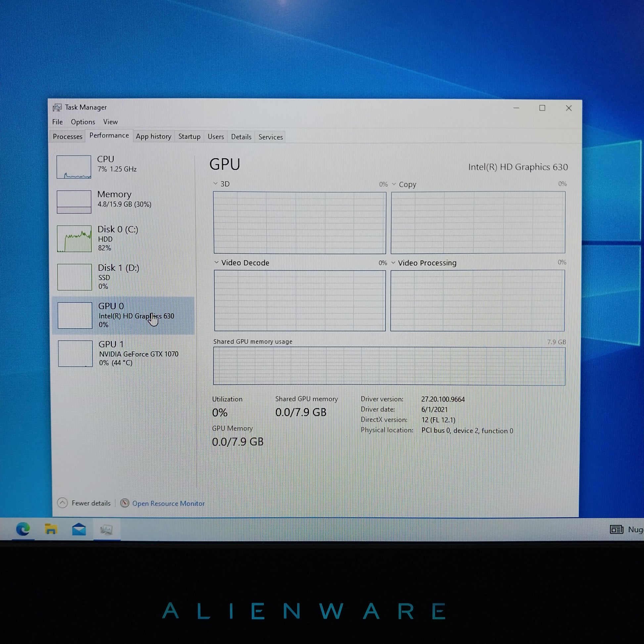Click the Shared GPU memory usage graph
644x644 pixels.
point(389,366)
